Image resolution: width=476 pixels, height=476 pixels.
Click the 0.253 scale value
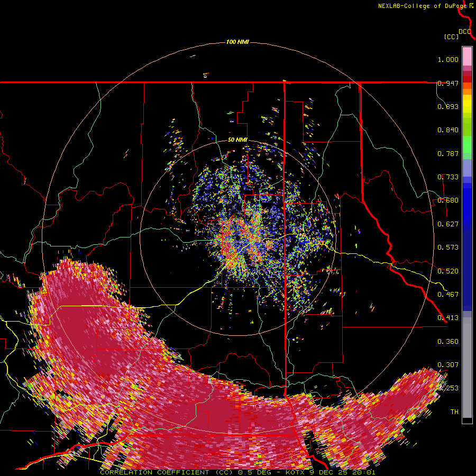448,388
